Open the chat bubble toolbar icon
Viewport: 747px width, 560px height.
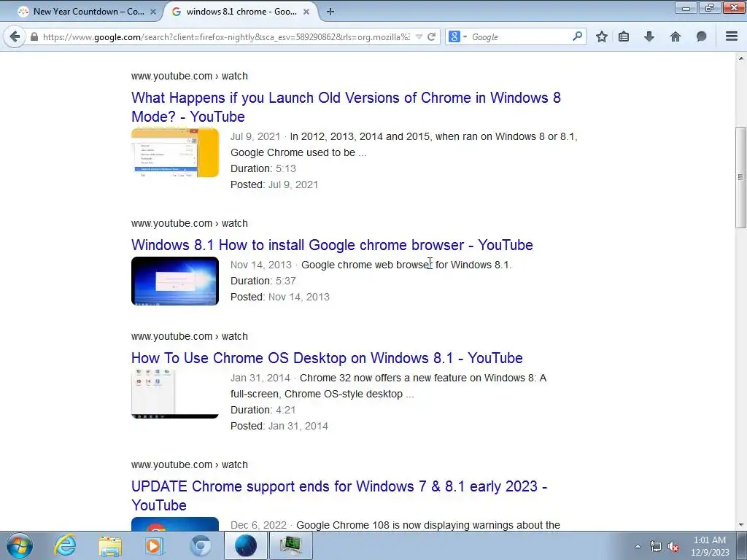click(701, 36)
